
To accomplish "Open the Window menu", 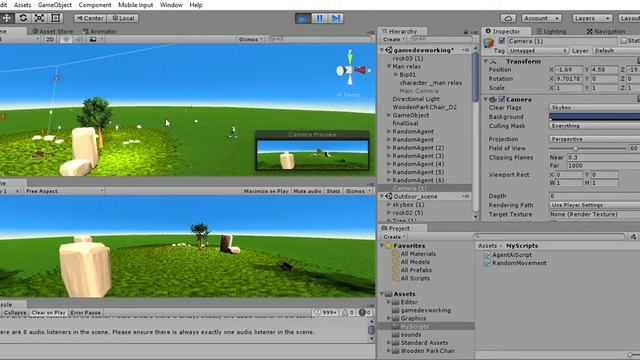I will tap(171, 5).
